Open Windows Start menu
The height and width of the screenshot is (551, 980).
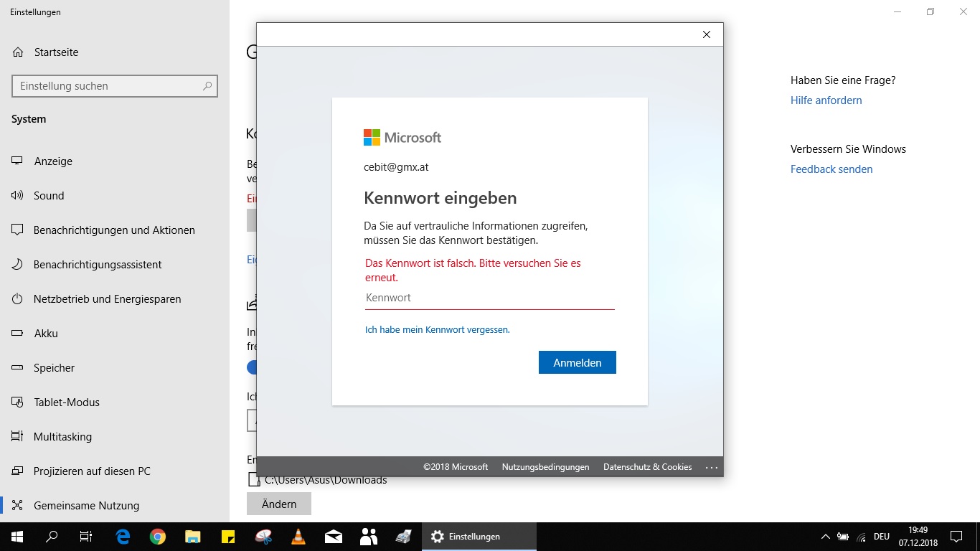(17, 537)
